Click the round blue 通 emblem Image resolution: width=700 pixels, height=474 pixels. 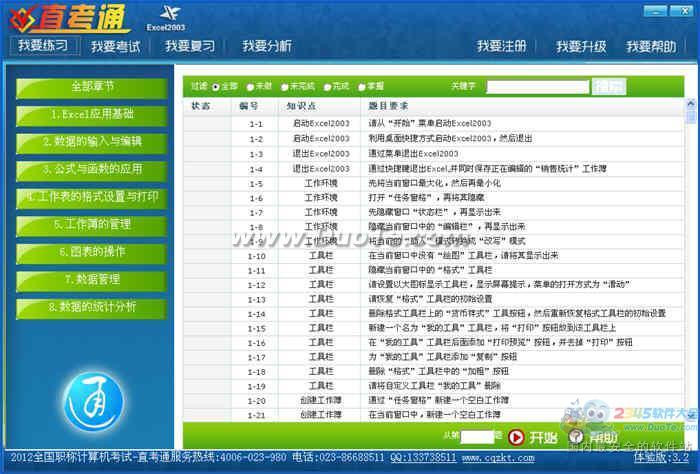click(93, 401)
